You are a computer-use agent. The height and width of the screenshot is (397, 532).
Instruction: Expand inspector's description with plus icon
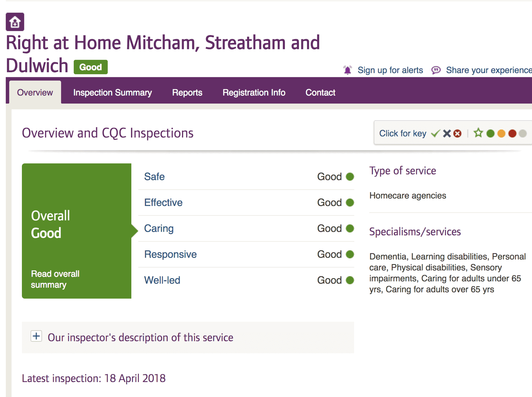pos(36,336)
